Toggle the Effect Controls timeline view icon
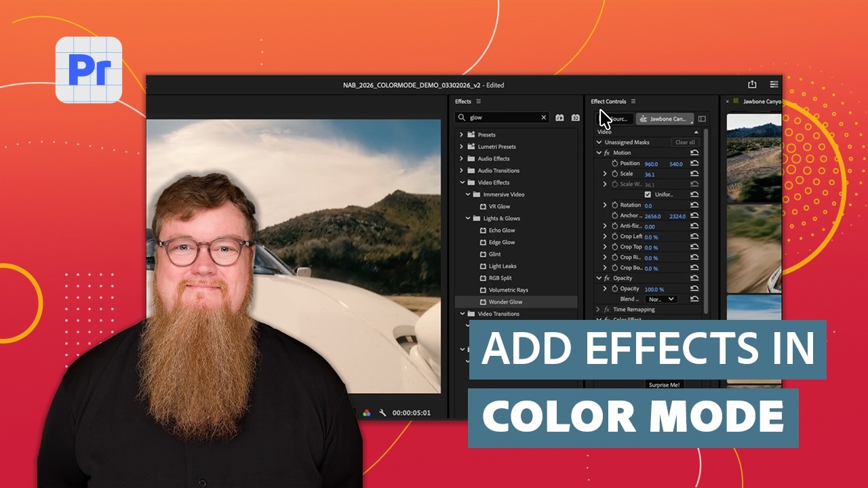This screenshot has height=488, width=868. point(702,119)
